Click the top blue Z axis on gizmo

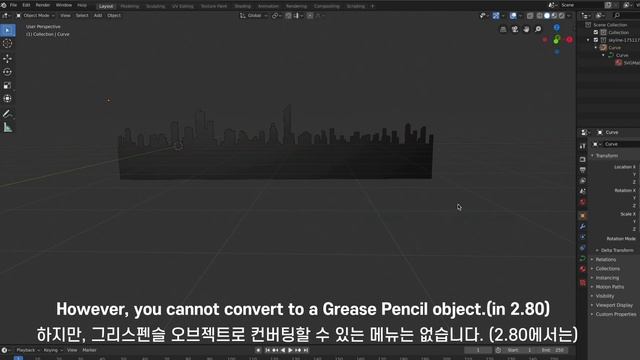(557, 27)
